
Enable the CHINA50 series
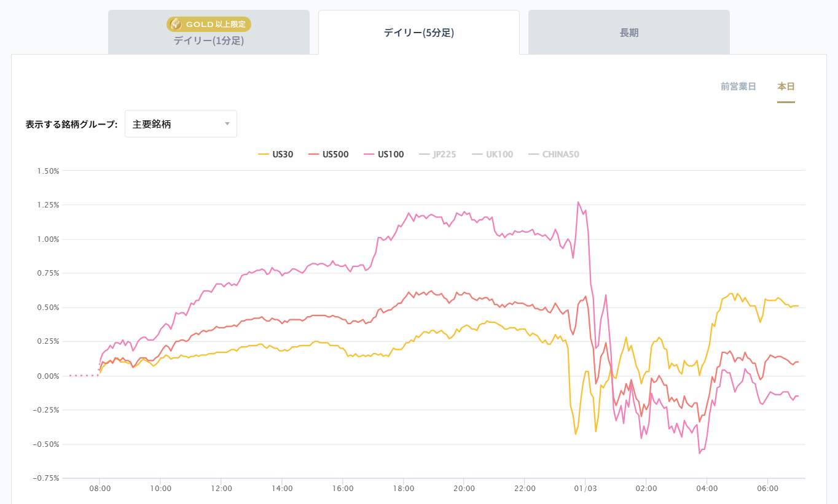pos(555,154)
